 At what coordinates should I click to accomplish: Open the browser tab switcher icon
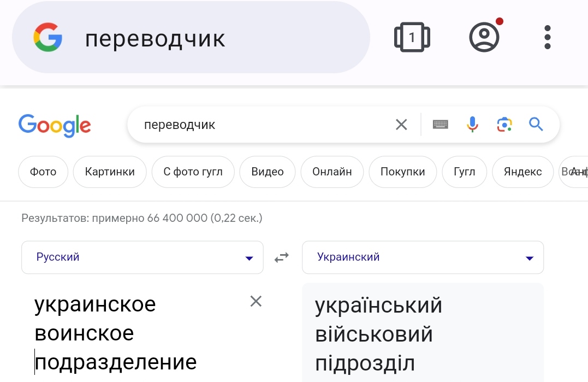[x=412, y=37]
